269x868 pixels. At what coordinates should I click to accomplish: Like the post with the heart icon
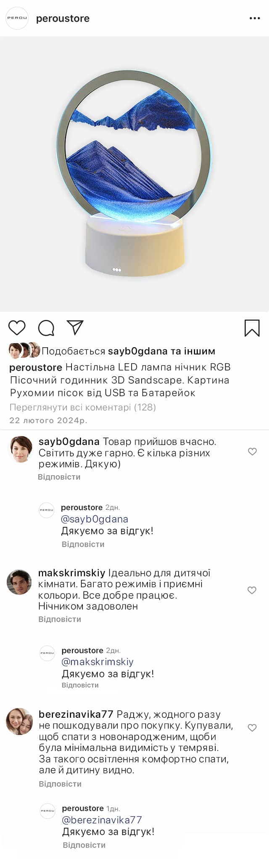coord(17,328)
